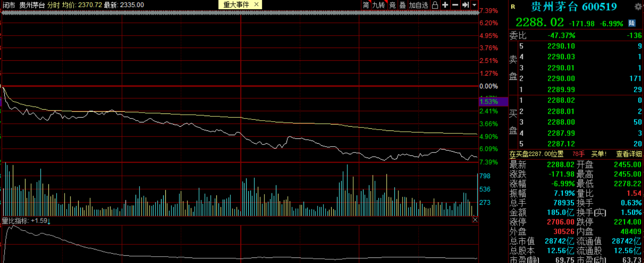
Task: Click 买4 price 2287.99
Action: (x=561, y=133)
